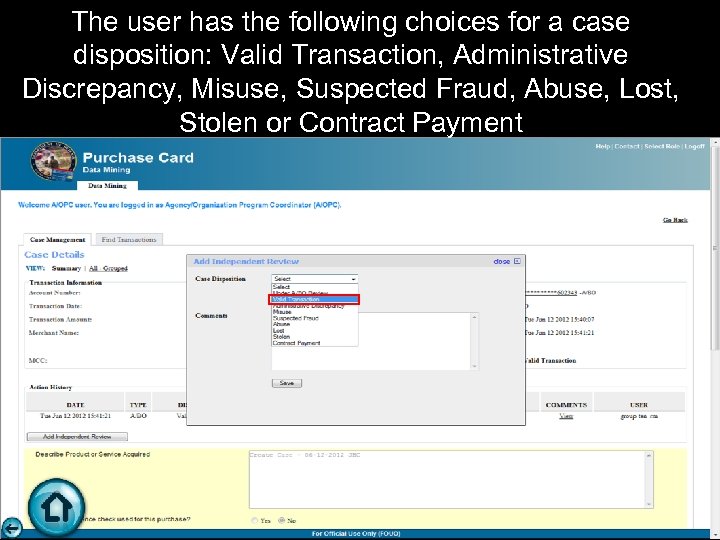This screenshot has height=540, width=720.
Task: Click the Action History date cell
Action: click(x=75, y=416)
